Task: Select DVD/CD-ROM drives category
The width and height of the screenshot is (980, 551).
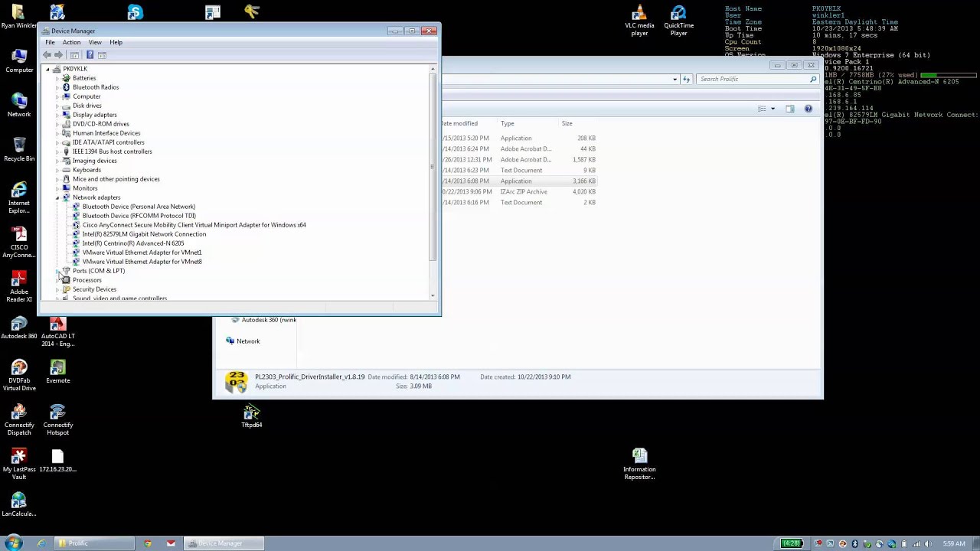Action: 100,124
